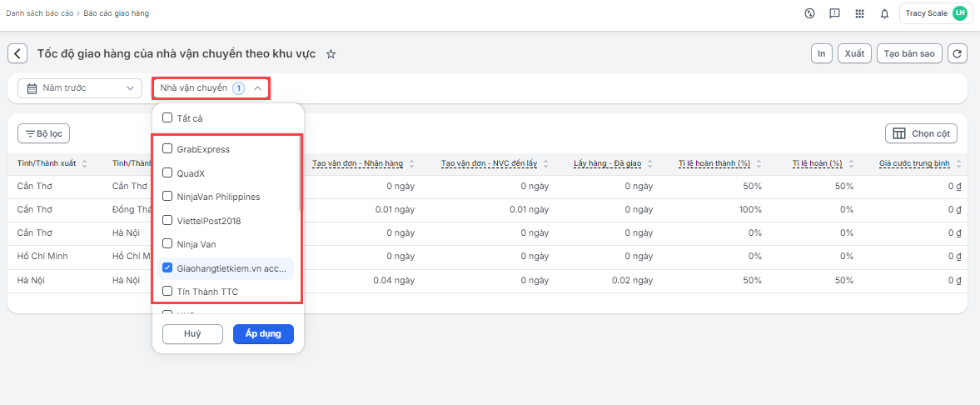This screenshot has width=980, height=405.
Task: Open the chat message icon
Action: (x=834, y=13)
